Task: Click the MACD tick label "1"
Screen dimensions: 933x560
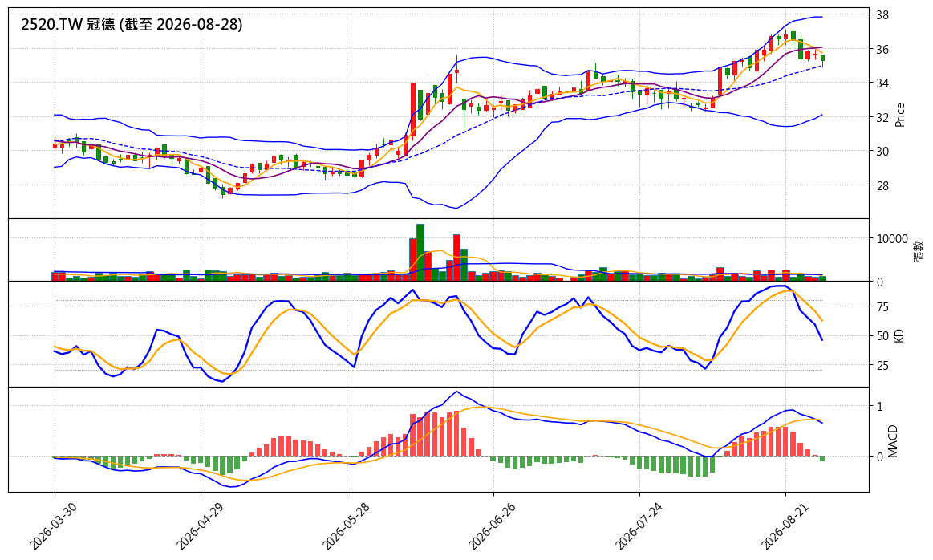Action: (879, 407)
